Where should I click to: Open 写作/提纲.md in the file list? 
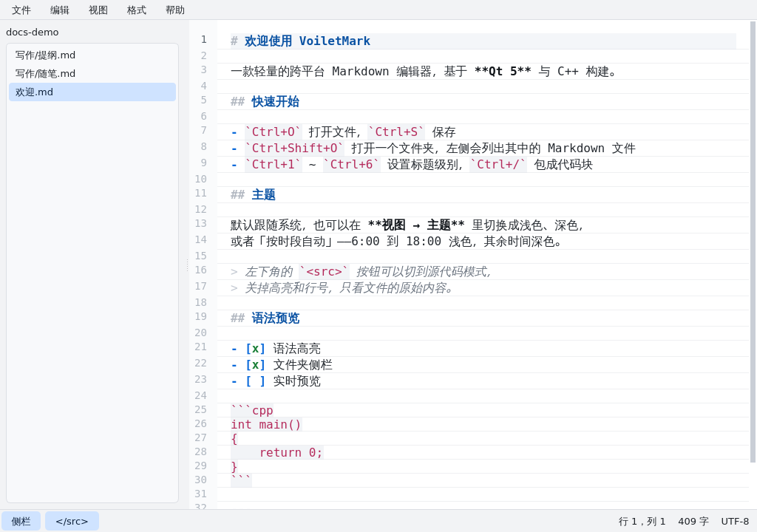click(92, 55)
